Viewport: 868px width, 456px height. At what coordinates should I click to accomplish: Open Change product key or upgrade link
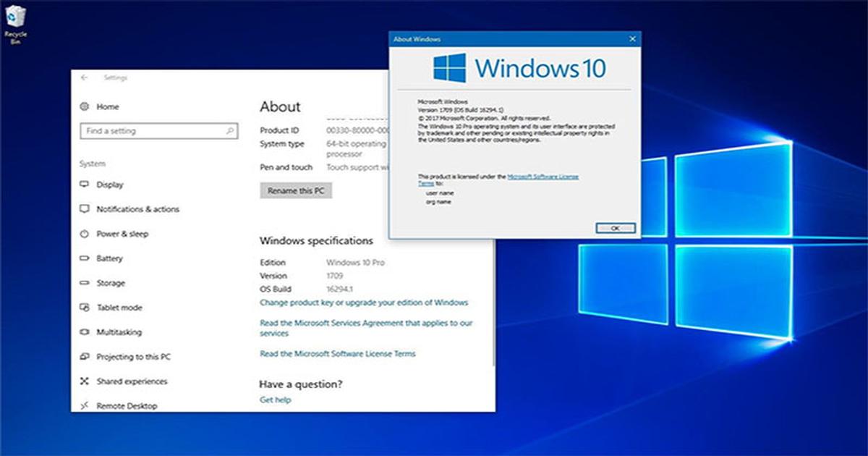(364, 302)
